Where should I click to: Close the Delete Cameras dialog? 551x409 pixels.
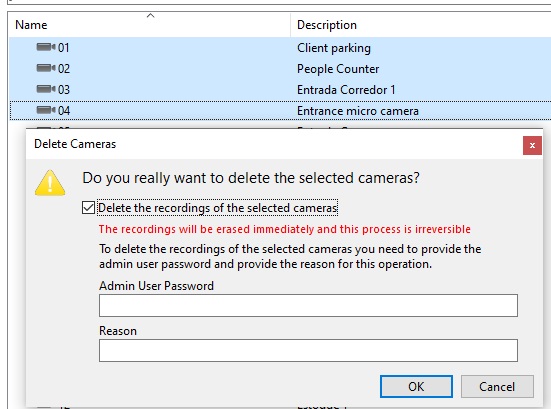point(532,145)
